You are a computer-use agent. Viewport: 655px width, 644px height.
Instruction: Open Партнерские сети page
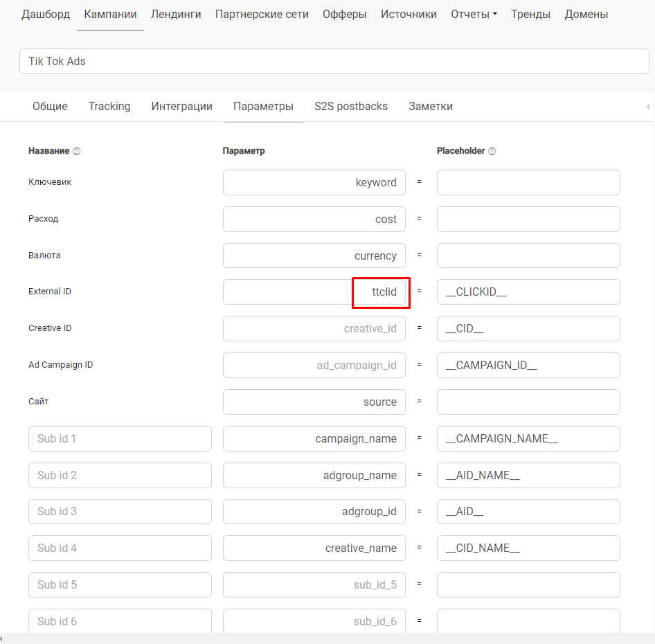(262, 15)
